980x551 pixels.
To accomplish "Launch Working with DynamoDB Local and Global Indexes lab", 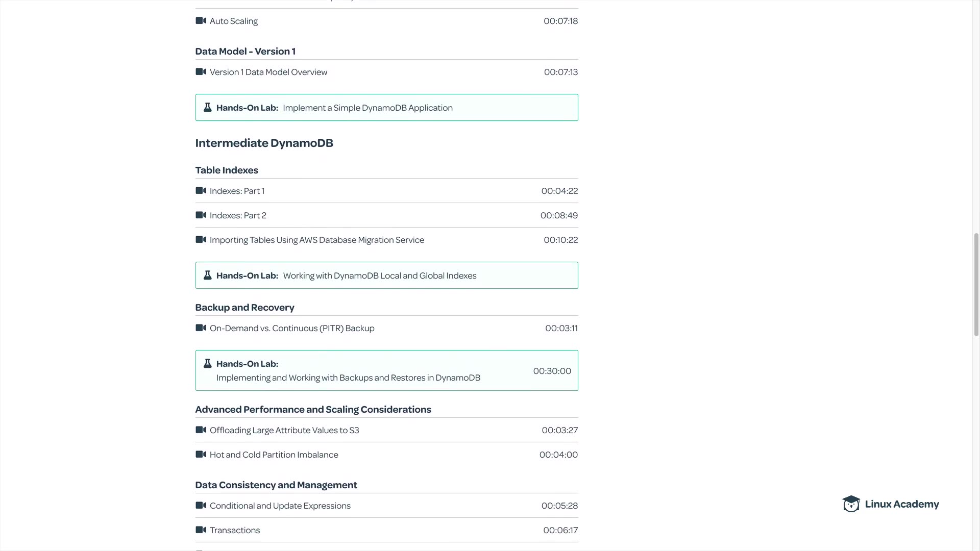I will pyautogui.click(x=379, y=275).
